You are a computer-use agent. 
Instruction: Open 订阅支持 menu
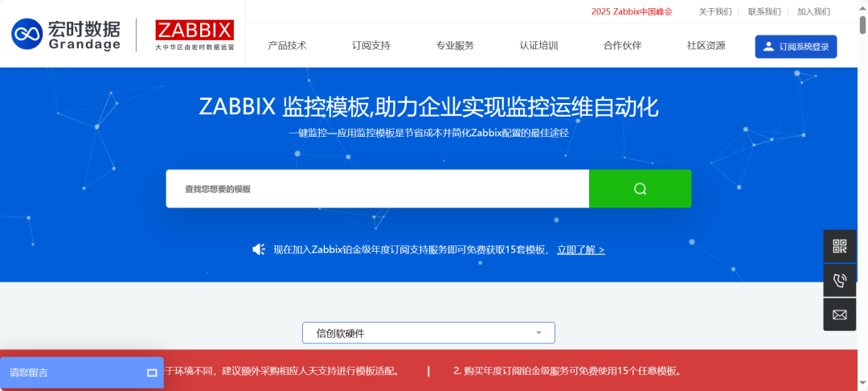(x=371, y=46)
